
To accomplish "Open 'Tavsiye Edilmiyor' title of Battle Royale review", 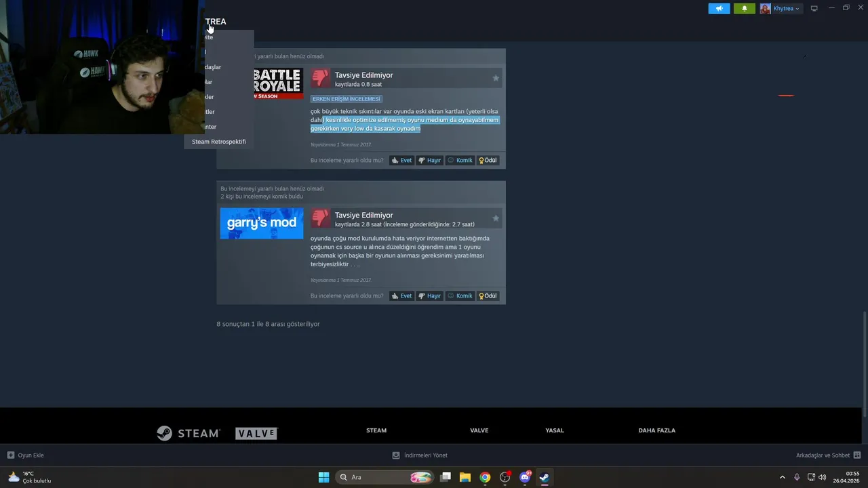I will (363, 75).
